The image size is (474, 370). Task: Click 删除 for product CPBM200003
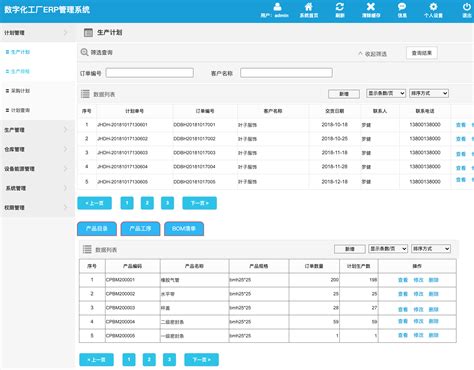point(433,309)
